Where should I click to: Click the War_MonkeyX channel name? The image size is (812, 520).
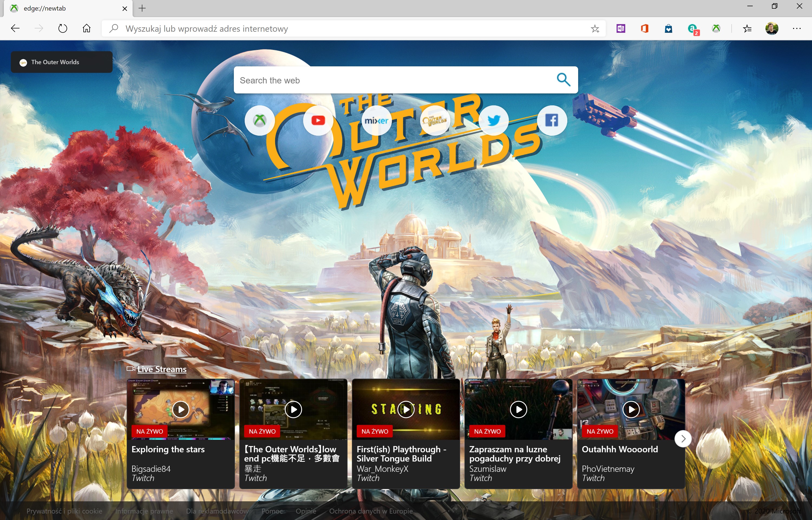pos(382,469)
